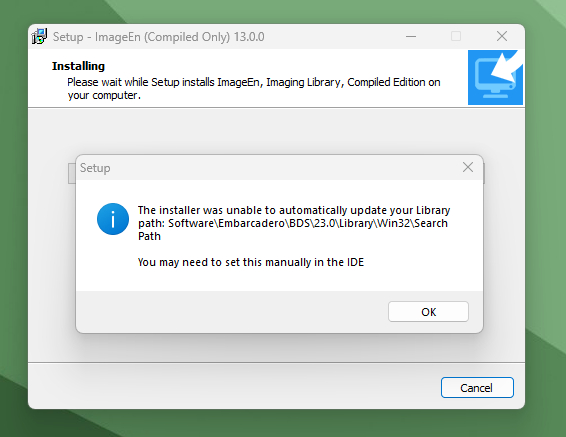Click the green desktop background
566x437 pixels.
click(x=545, y=217)
